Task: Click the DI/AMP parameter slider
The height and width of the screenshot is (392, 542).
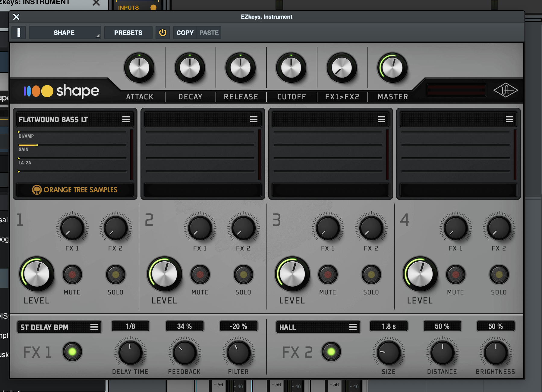Action: [x=72, y=132]
